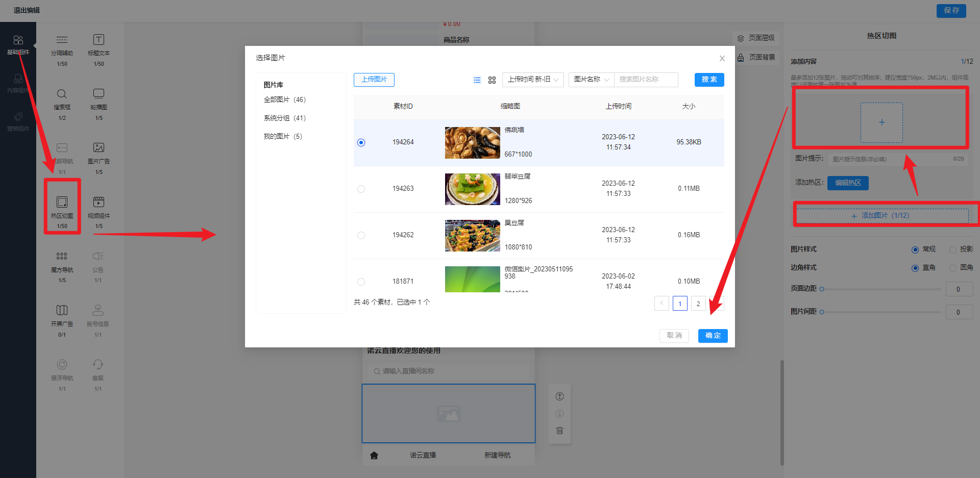
Task: Open the 图片名称 search type dropdown
Action: 591,80
